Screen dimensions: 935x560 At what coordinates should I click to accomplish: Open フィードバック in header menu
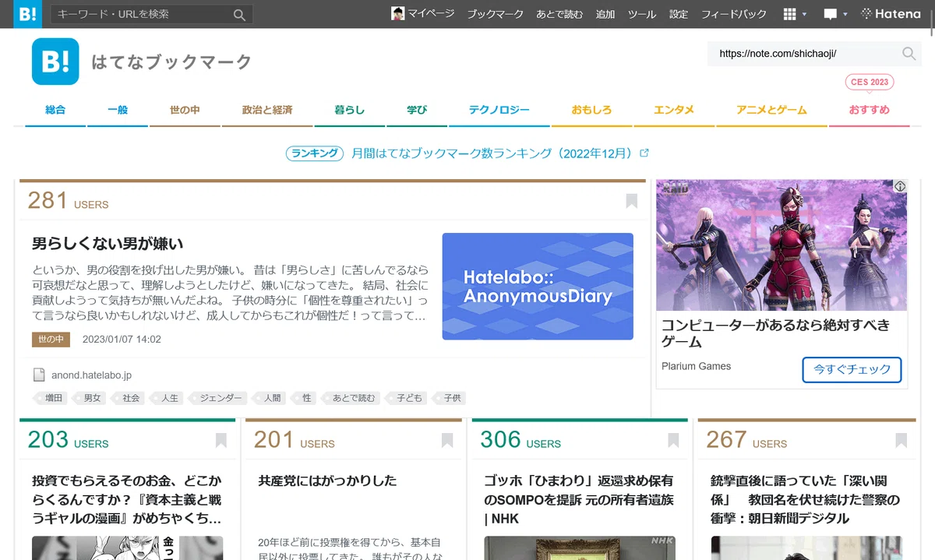[x=734, y=14]
